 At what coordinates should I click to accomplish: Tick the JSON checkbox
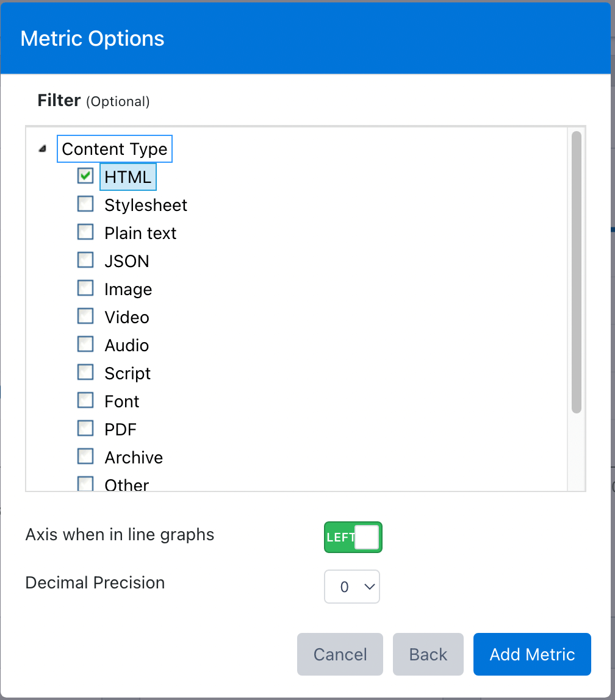(85, 260)
